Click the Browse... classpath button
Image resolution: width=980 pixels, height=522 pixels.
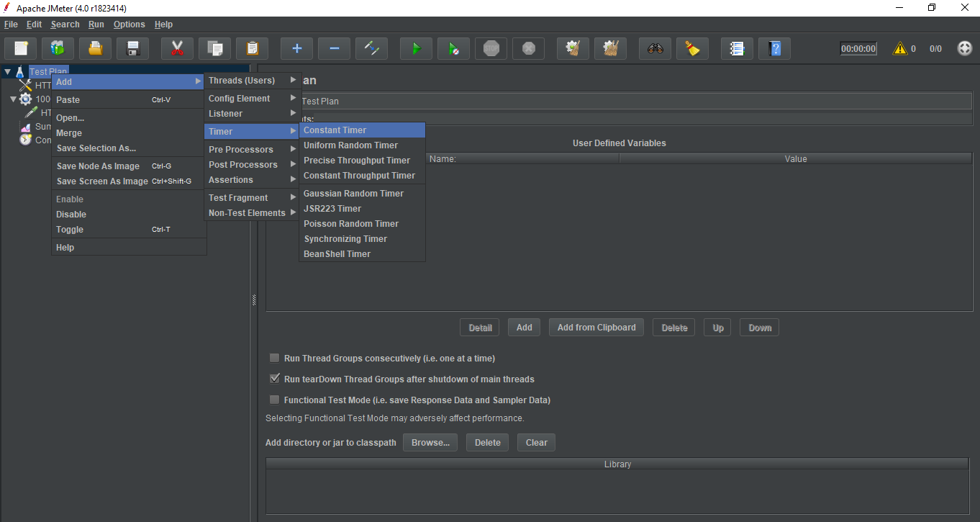[430, 443]
